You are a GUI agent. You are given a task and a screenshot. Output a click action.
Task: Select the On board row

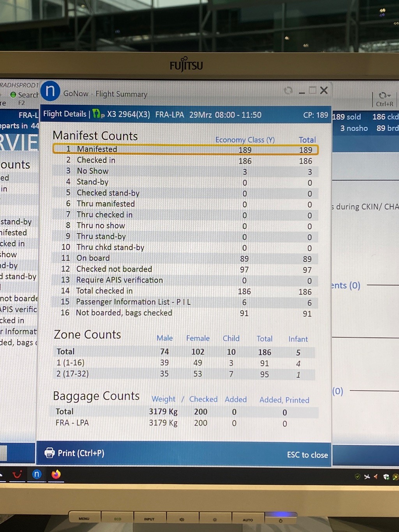point(185,258)
